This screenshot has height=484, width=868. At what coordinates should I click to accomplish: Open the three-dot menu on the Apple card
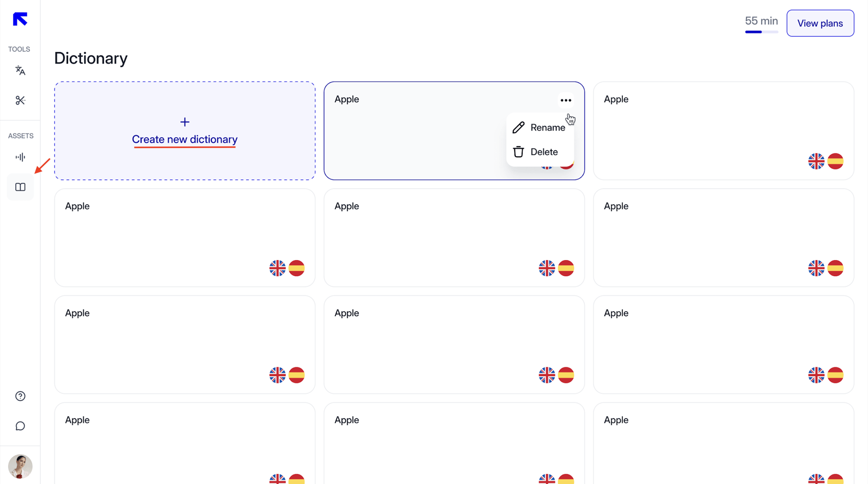click(565, 100)
